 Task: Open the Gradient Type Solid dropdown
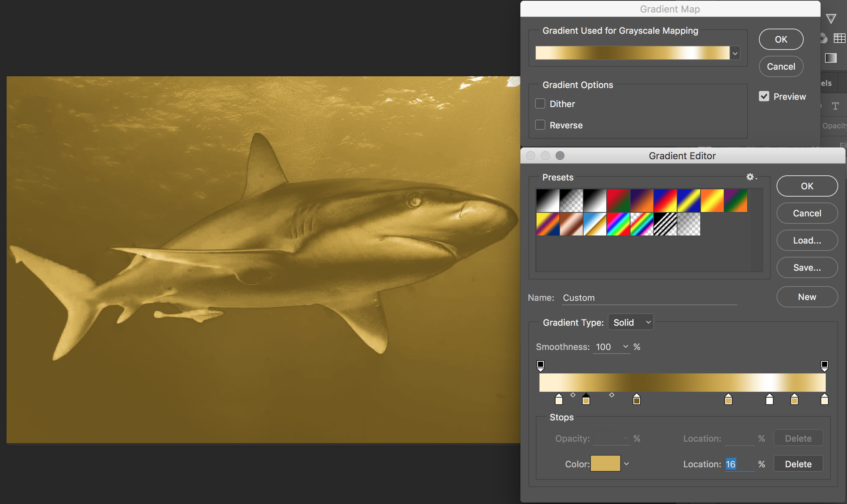pos(631,322)
